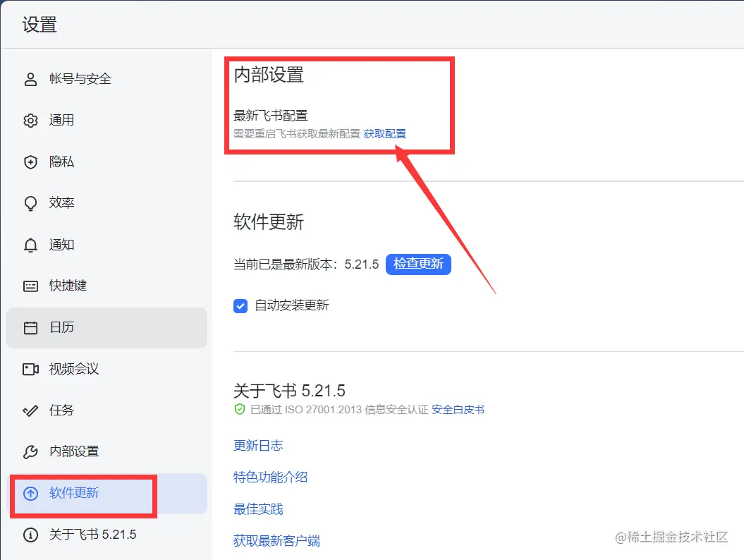744x560 pixels.
Task: Click the 最新飞书配置 label
Action: [x=271, y=116]
